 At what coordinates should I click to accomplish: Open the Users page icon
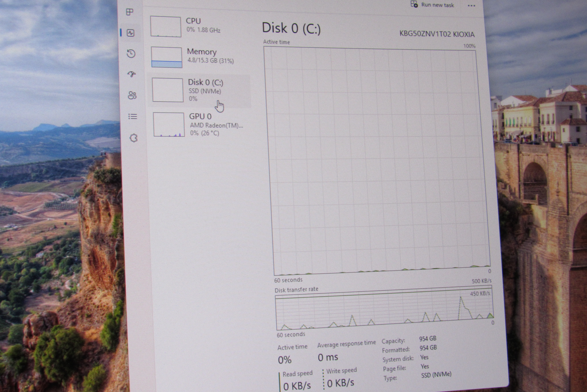[132, 95]
